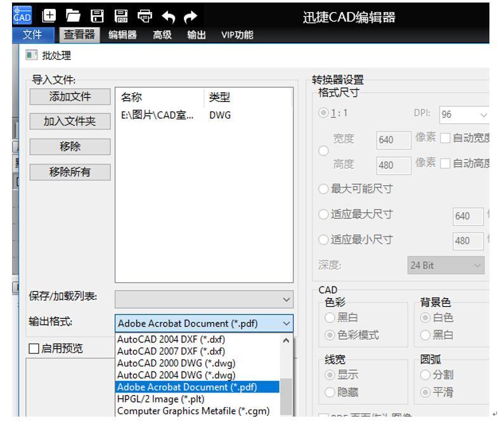
Task: Click the 加入文件夹 button
Action: pos(70,122)
